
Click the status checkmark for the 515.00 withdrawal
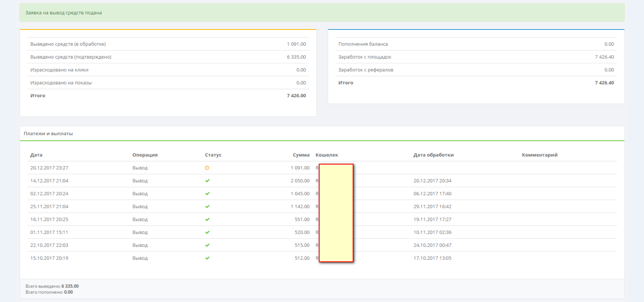point(207,245)
